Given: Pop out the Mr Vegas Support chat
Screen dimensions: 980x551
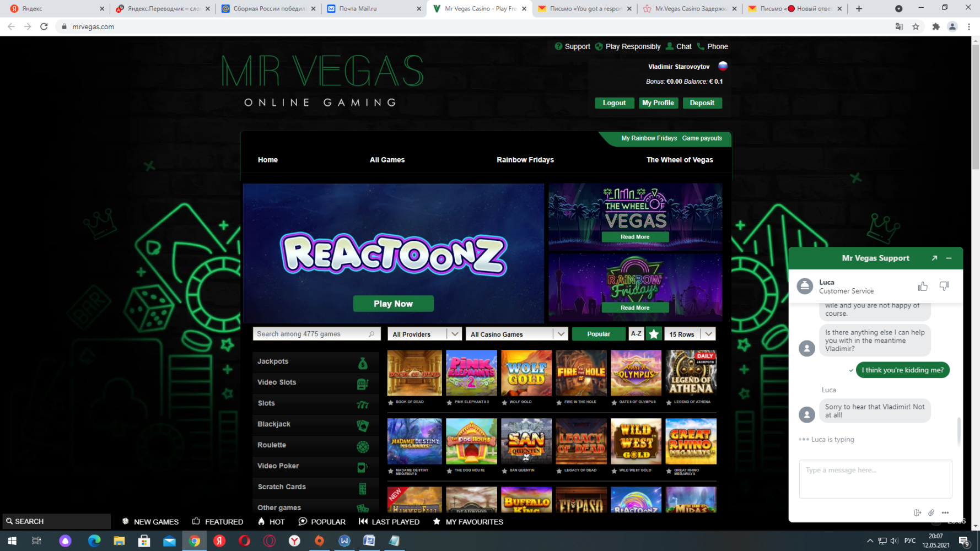Looking at the screenshot, I should click(x=934, y=258).
